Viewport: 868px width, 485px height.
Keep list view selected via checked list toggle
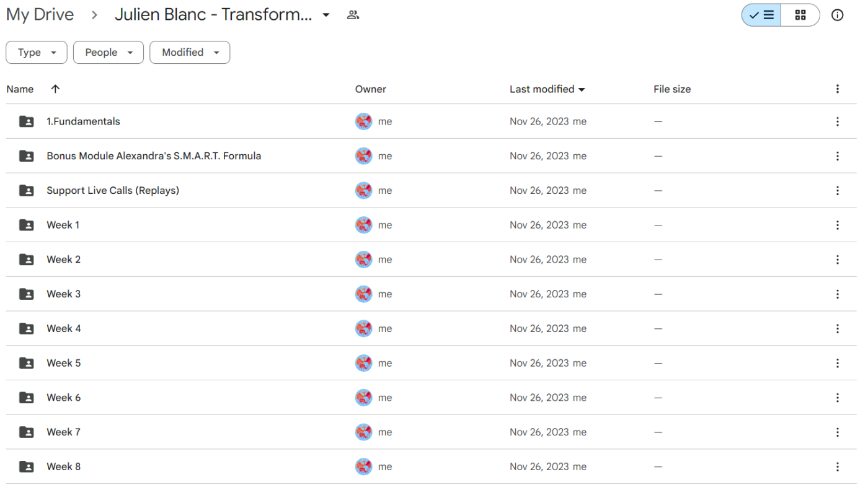[x=761, y=14]
